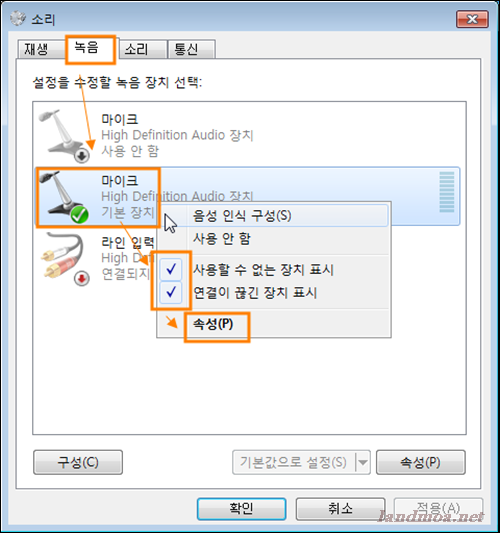Screen dimensions: 500x533
Task: Click the microphone level meter bars
Action: pos(447,192)
